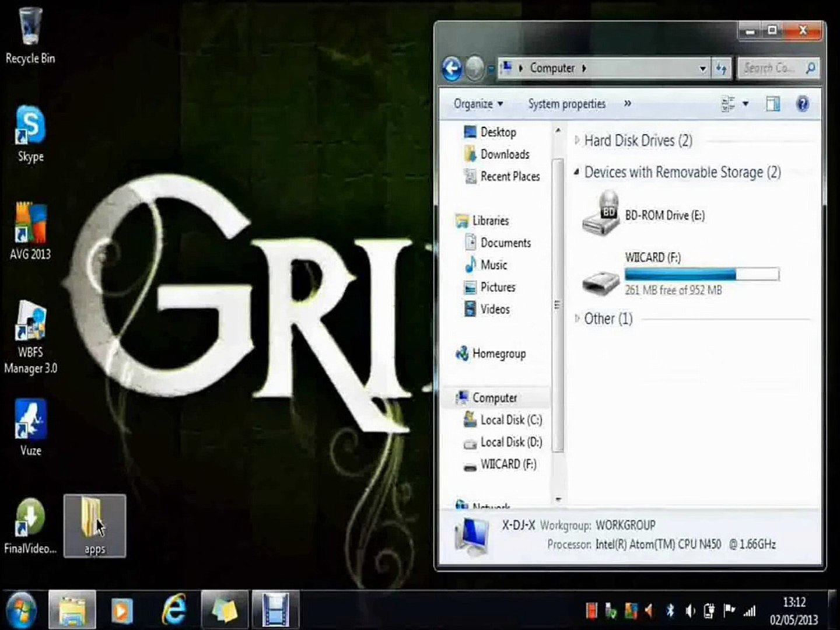Open Windows Explorer from the taskbar
Screen dimensions: 840x630
tap(72, 610)
